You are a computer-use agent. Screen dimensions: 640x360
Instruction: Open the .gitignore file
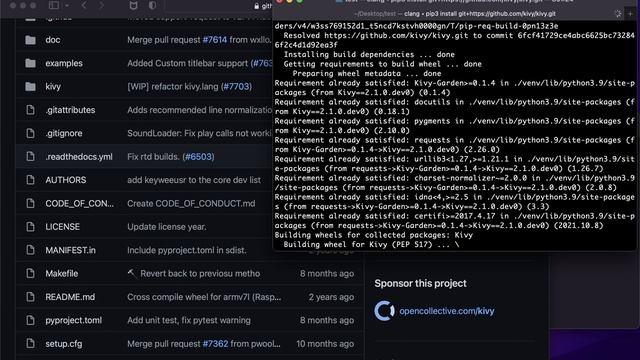pos(64,133)
